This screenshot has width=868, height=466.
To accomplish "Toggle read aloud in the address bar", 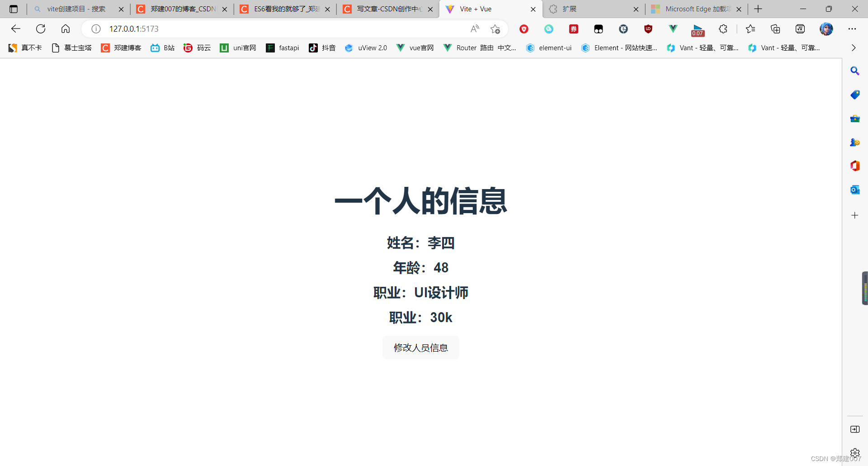I will (x=475, y=29).
